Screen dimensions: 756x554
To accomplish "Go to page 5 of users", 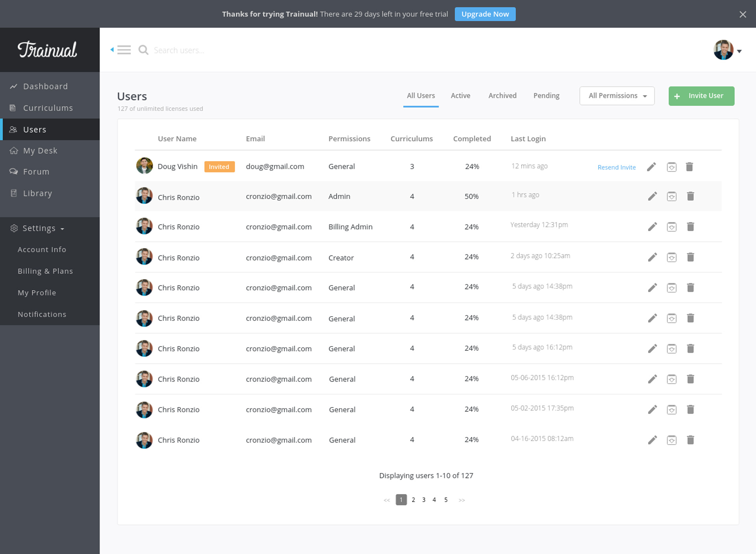I will tap(446, 500).
